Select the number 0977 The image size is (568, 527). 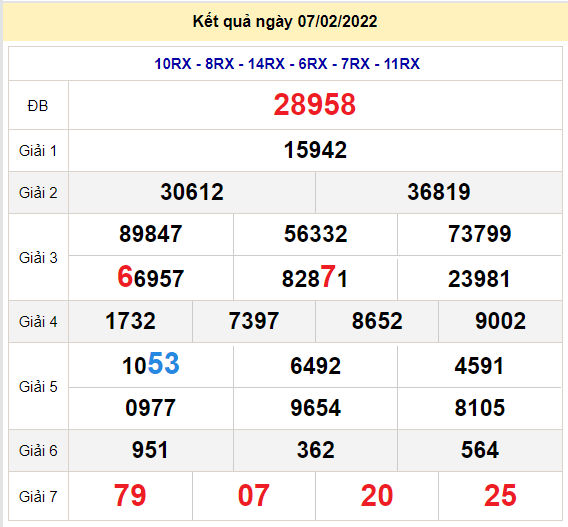click(151, 408)
